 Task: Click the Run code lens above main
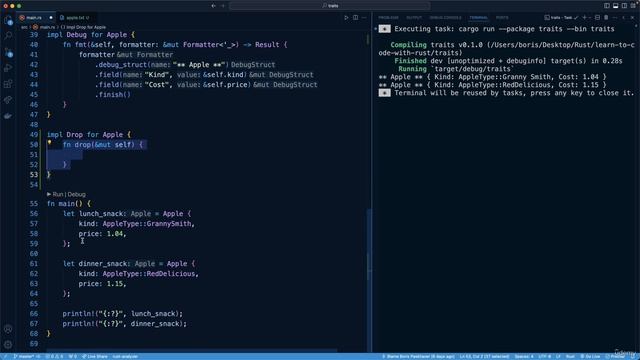click(58, 194)
